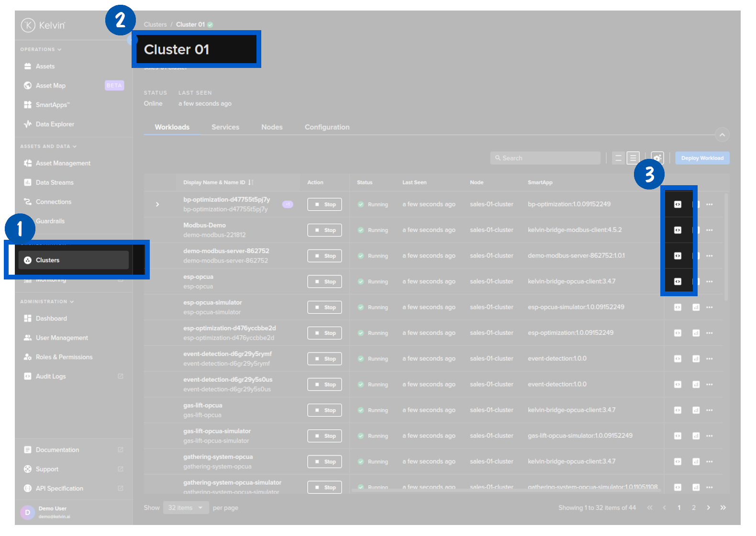Viewport: 756px width, 536px height.
Task: Open three-dot menu for event-detection-d6gr29y5rymf
Action: tap(709, 359)
